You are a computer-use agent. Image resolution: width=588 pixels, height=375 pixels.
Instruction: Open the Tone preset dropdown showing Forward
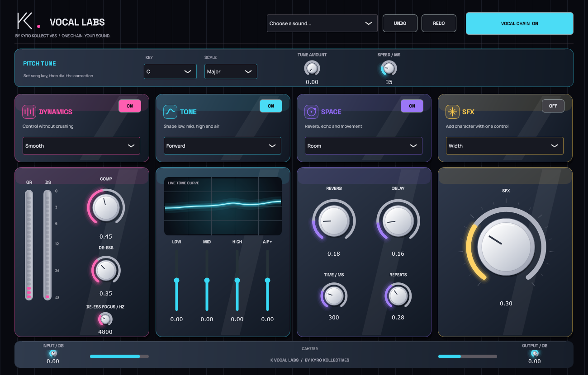[x=223, y=146]
